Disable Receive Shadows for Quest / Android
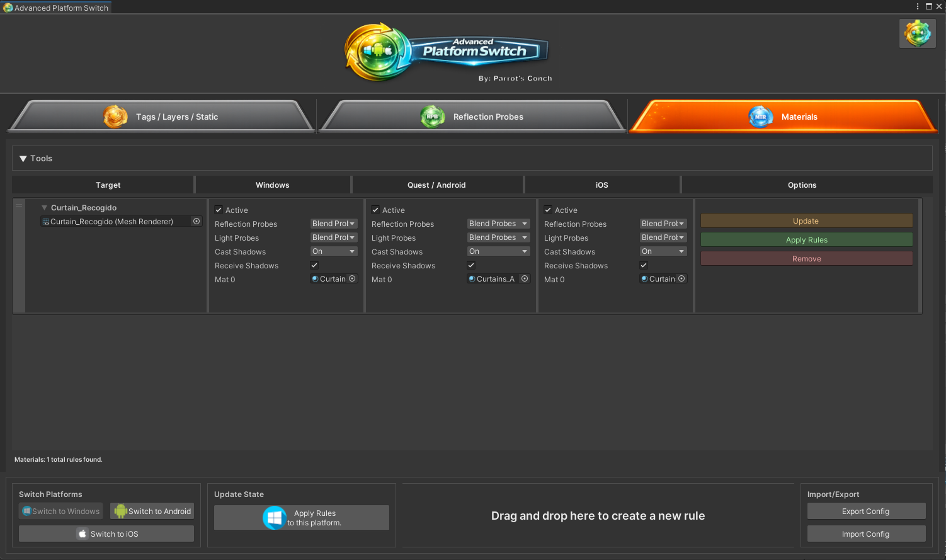Screen dimensions: 946x560 pyautogui.click(x=471, y=265)
